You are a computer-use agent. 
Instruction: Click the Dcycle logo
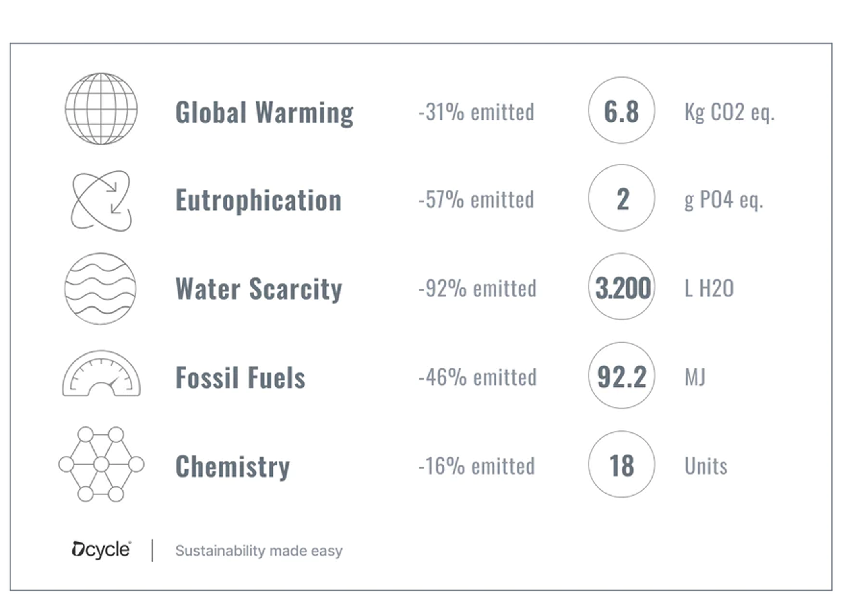coord(101,550)
